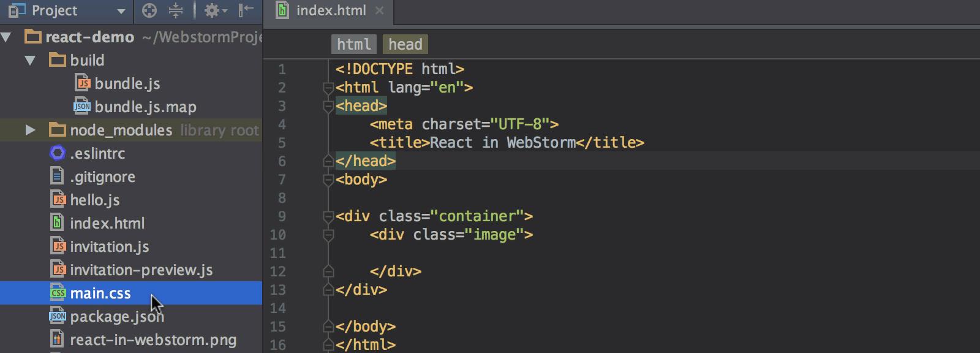Click the "UTF-8" charset value
This screenshot has height=353, width=980.
[x=520, y=124]
